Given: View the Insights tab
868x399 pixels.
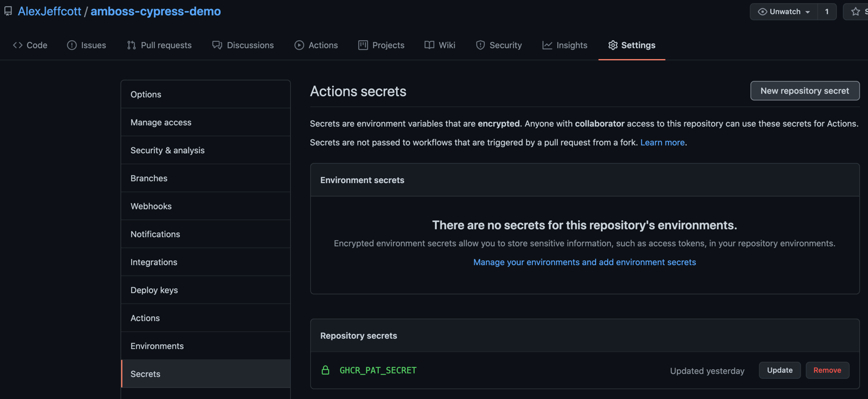Looking at the screenshot, I should [565, 45].
